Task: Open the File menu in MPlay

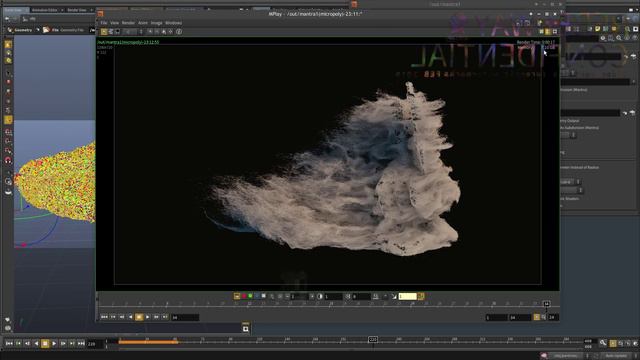Action: (x=104, y=23)
